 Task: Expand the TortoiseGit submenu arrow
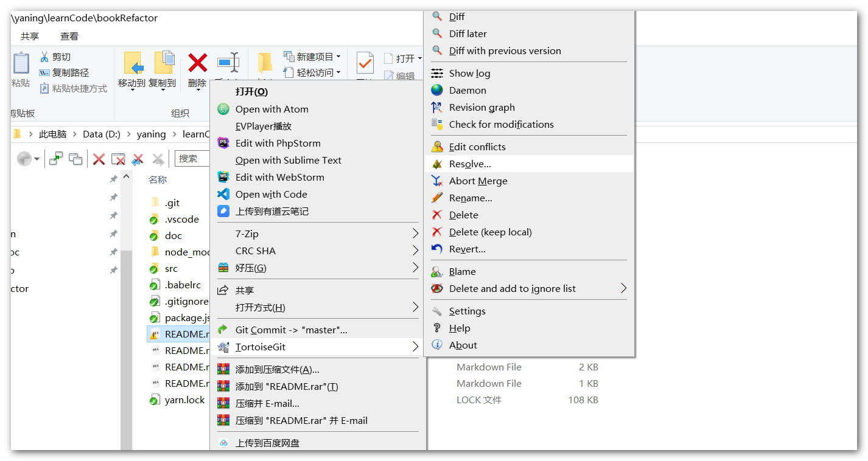click(x=415, y=347)
